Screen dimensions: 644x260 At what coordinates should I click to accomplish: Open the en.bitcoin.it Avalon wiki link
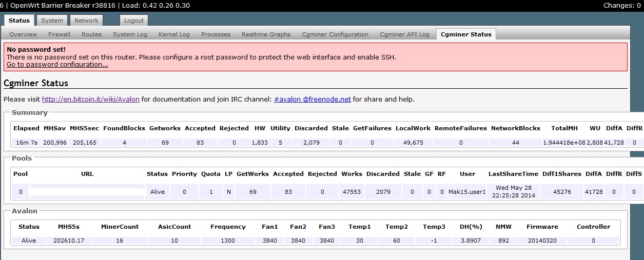91,99
